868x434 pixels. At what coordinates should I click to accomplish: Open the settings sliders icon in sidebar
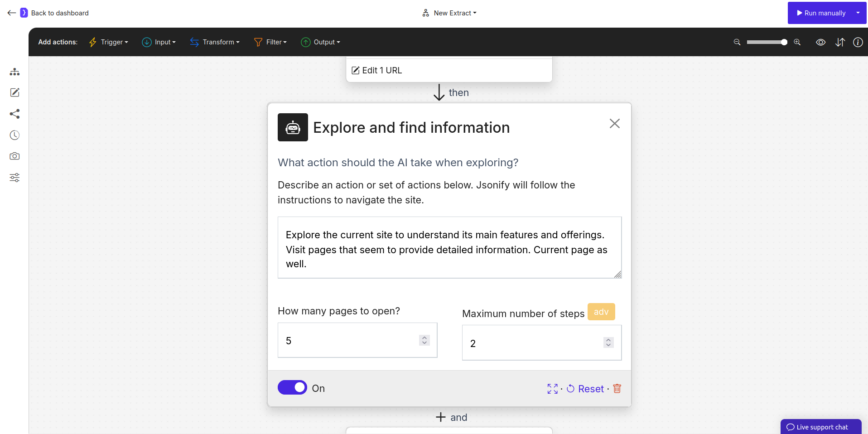coord(14,178)
